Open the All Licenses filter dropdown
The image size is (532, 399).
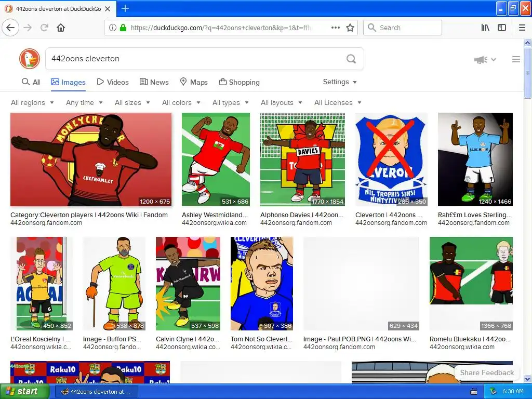(x=338, y=102)
